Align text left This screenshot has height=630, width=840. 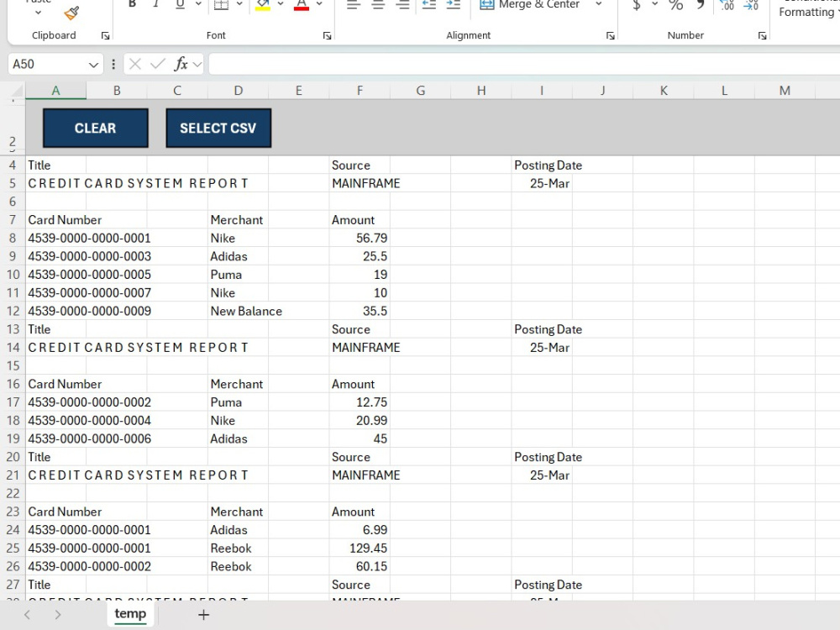(x=353, y=4)
